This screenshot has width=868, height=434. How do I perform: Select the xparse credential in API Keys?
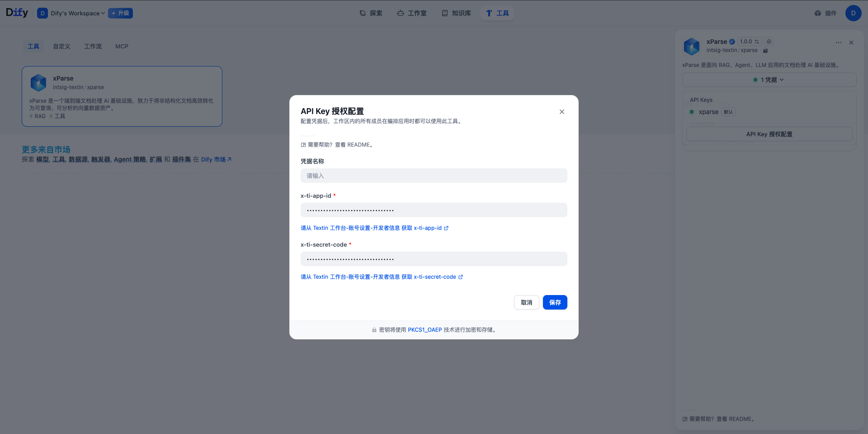coord(708,112)
